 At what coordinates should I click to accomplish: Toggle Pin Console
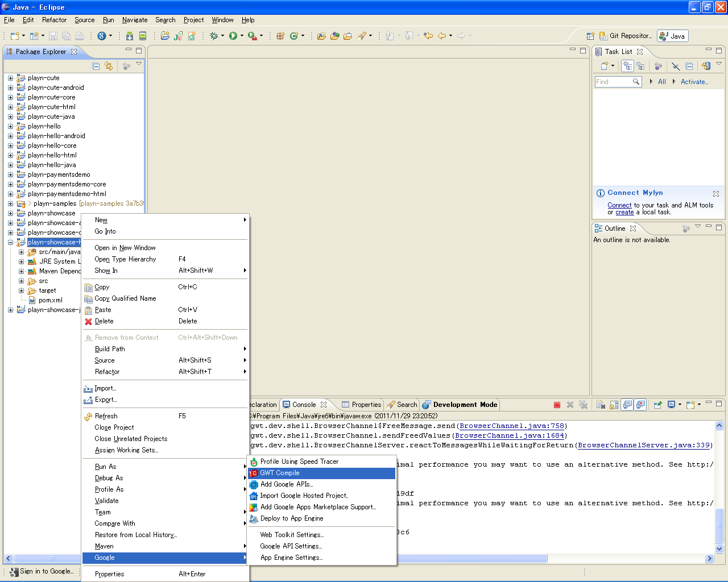point(657,405)
